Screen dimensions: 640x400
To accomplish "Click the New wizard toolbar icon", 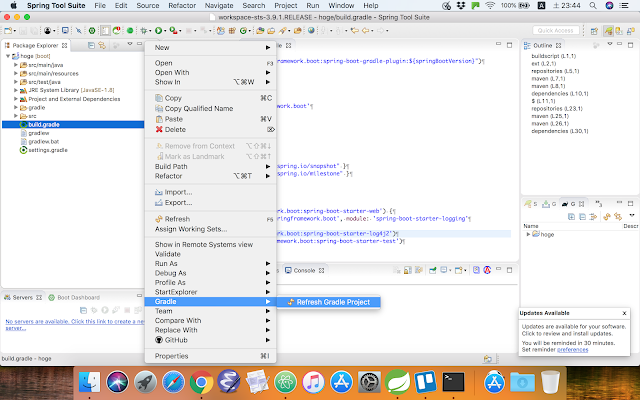I will point(8,31).
